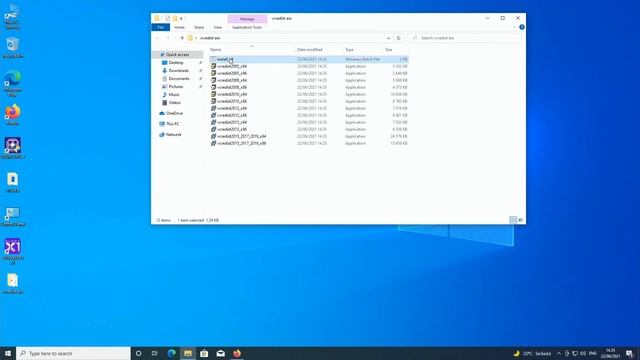Select the Microsoft Edge desktop shortcut
Screen dimensions: 640x360
[13, 84]
